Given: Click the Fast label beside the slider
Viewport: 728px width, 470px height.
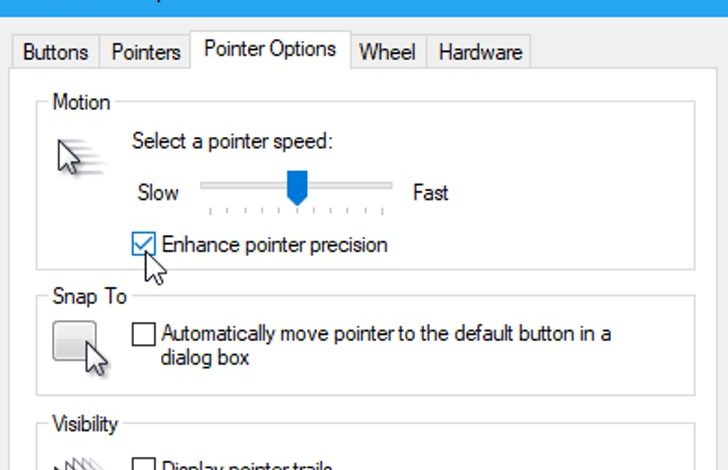Looking at the screenshot, I should pos(431,192).
